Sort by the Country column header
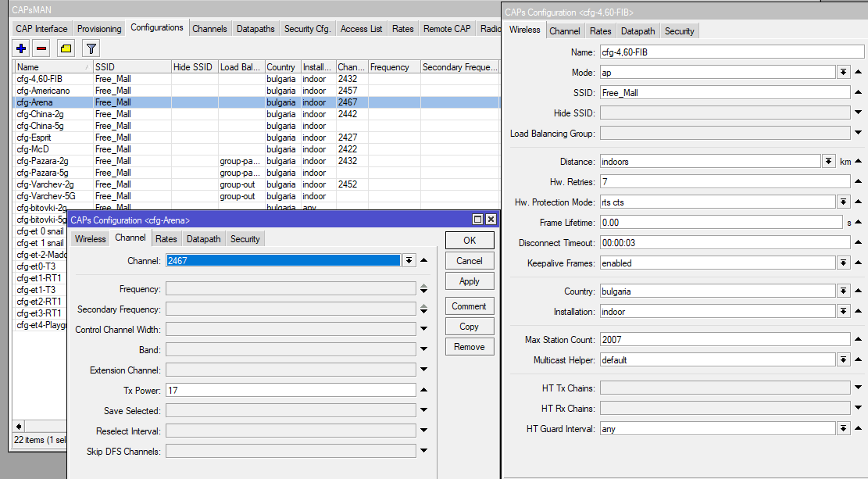 [x=282, y=67]
